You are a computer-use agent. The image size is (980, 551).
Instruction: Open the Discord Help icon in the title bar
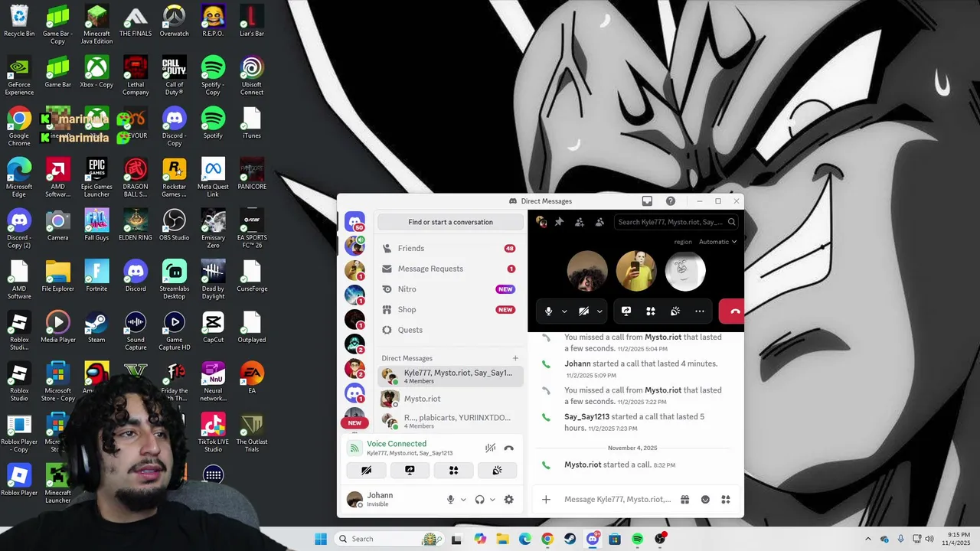click(x=671, y=201)
